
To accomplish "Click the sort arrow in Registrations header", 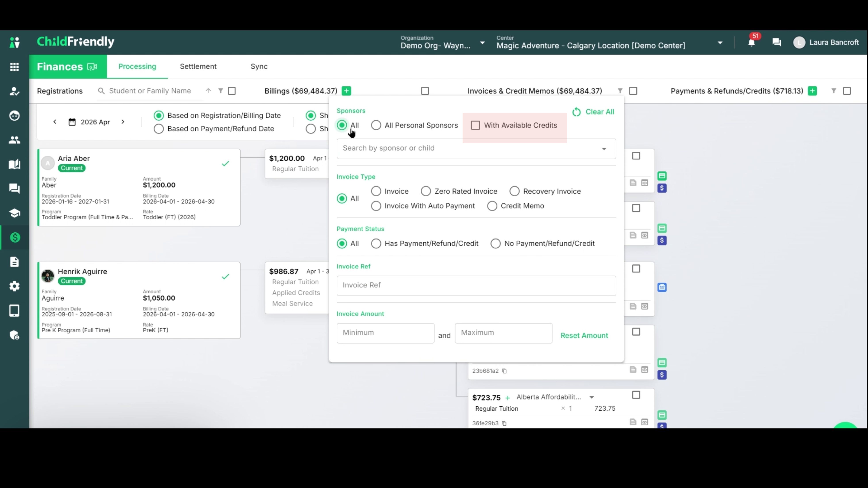I will coord(208,91).
